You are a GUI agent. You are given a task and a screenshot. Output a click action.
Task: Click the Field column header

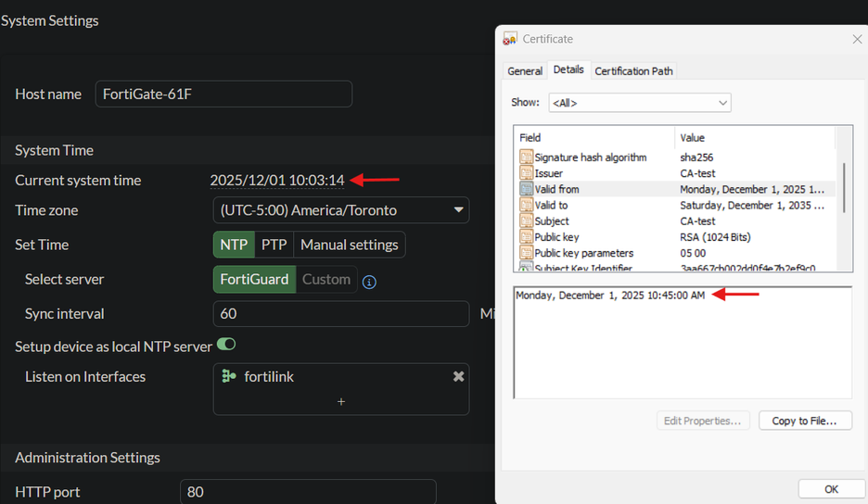595,138
